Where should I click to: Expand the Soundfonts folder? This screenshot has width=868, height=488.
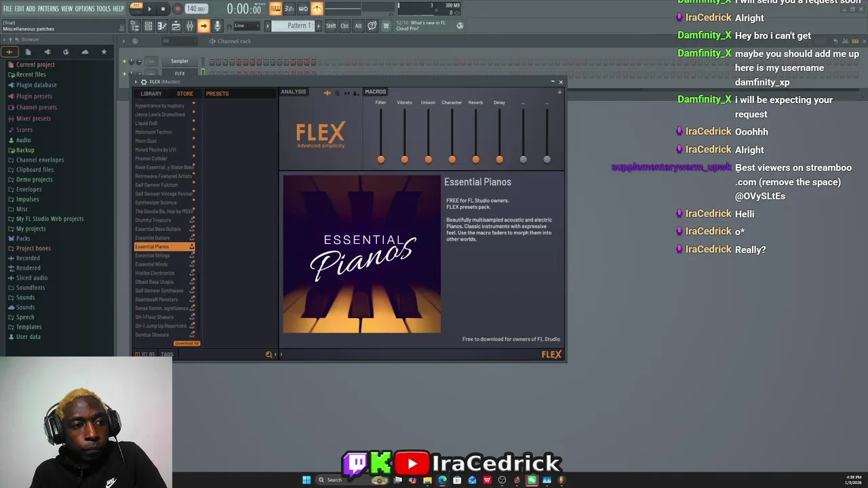click(x=31, y=287)
